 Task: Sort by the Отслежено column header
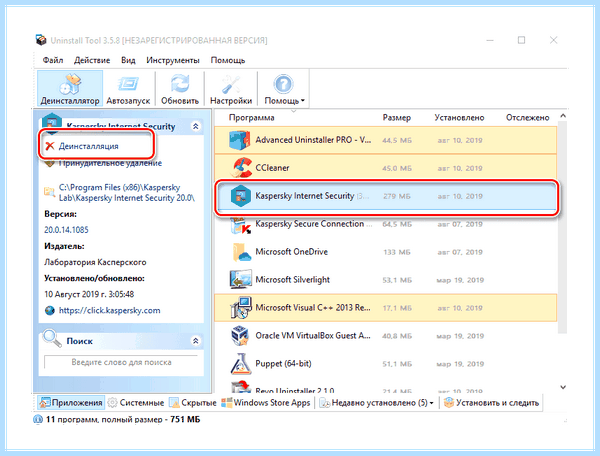point(527,117)
